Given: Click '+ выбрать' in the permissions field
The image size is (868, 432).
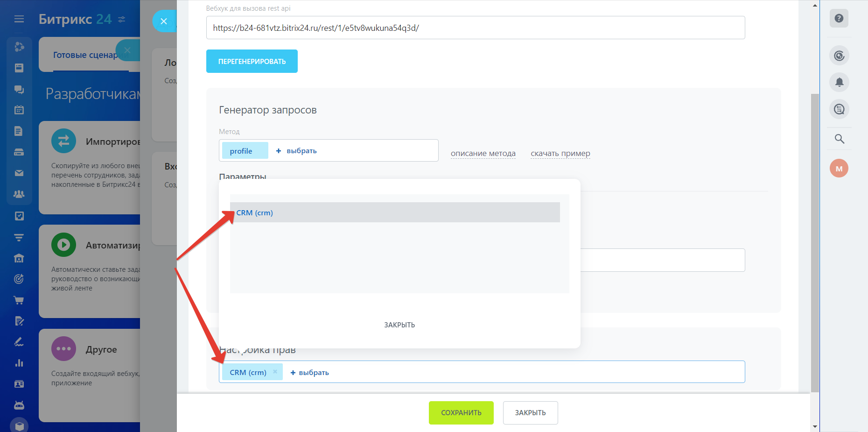Looking at the screenshot, I should (309, 373).
